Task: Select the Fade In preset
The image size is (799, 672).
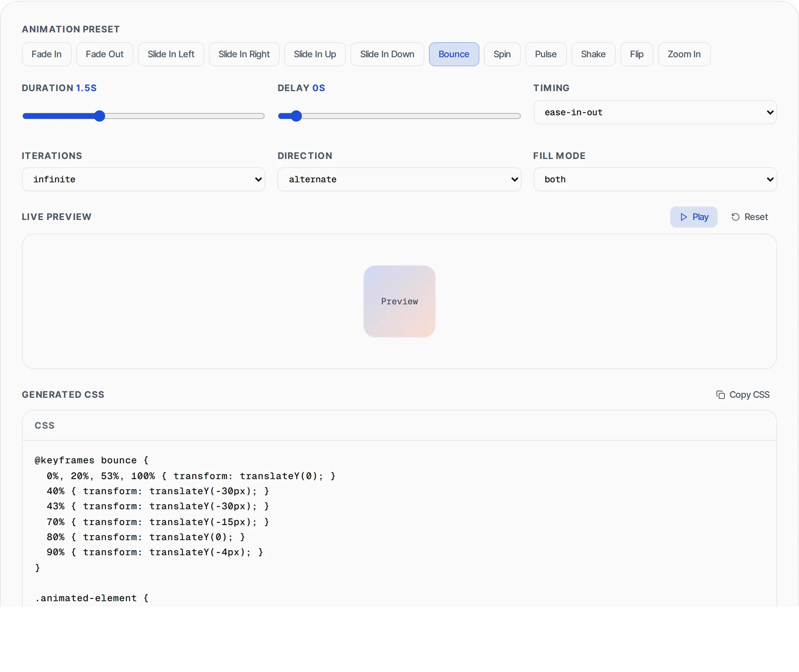Action: click(x=46, y=54)
